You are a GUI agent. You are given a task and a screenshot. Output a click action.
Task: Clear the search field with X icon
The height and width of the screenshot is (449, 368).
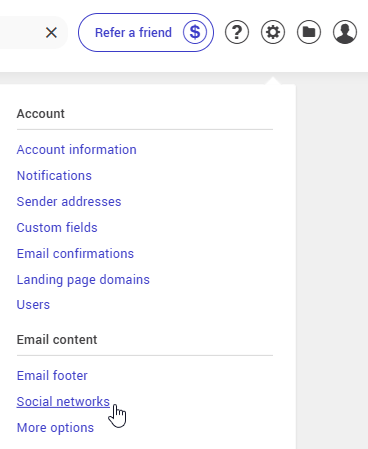point(51,33)
